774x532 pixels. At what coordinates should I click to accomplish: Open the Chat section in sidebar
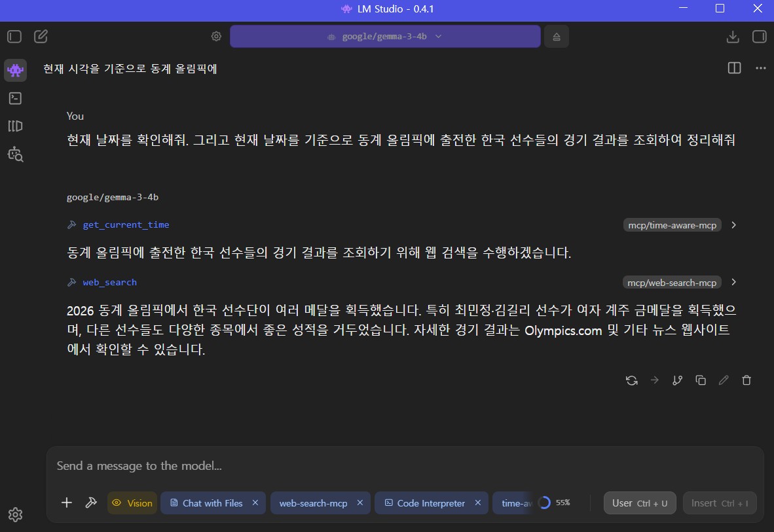(x=15, y=70)
